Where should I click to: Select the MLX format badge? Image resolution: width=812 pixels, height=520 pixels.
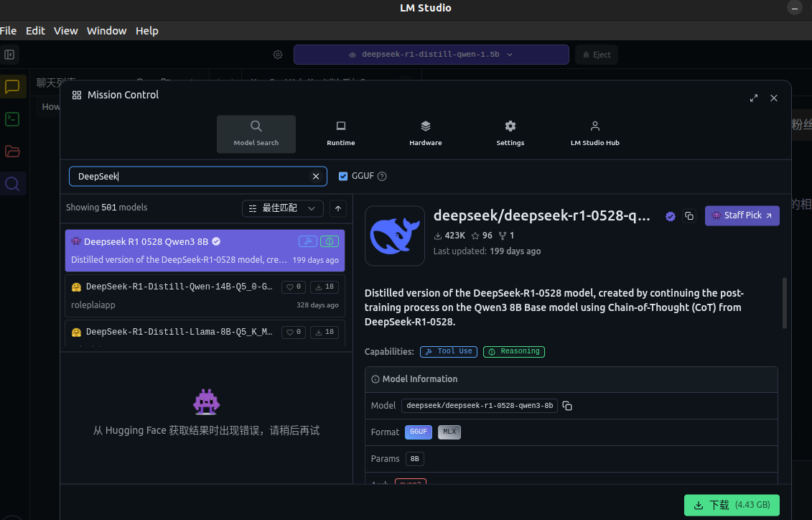click(x=449, y=432)
